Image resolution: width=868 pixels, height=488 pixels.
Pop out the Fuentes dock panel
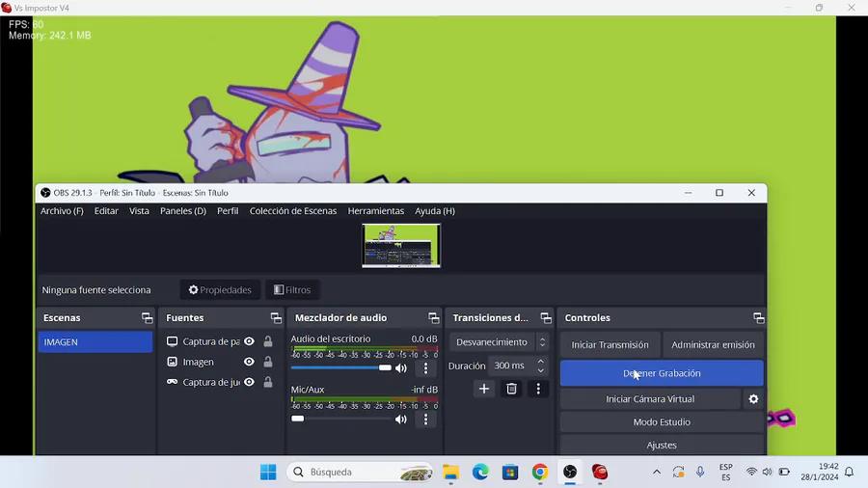tap(276, 317)
